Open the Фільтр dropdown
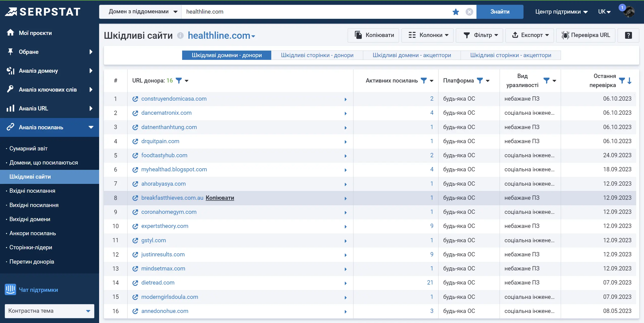Image resolution: width=644 pixels, height=323 pixels. tap(479, 35)
